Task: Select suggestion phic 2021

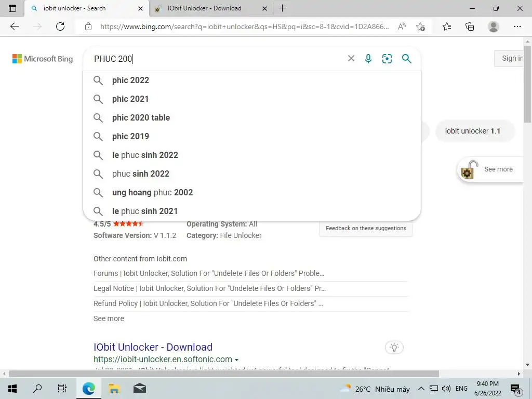Action: [252, 99]
